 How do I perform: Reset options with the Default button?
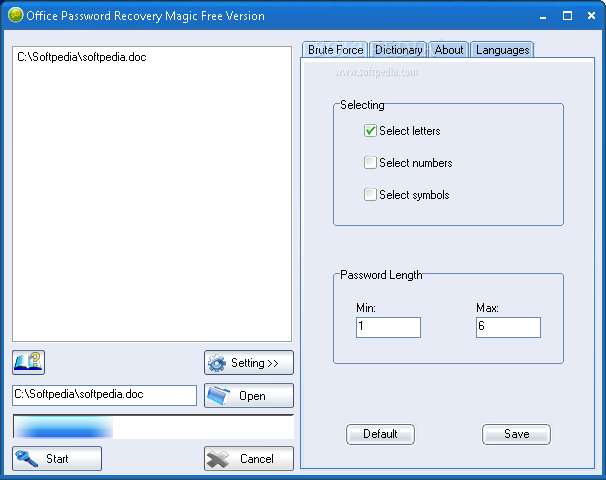coord(380,434)
